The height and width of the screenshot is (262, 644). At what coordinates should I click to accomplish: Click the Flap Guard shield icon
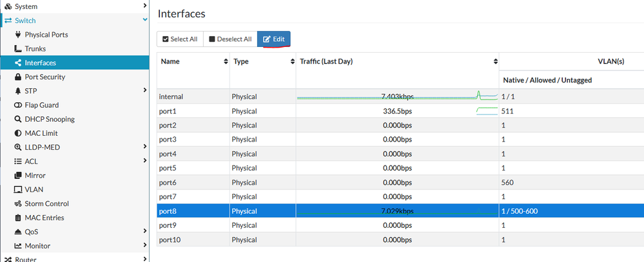(18, 105)
